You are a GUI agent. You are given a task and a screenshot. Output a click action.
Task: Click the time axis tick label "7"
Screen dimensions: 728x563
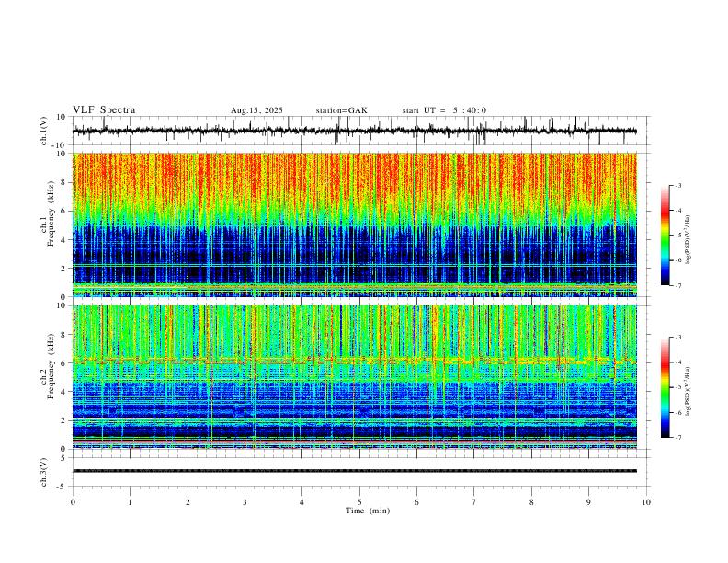pyautogui.click(x=474, y=502)
